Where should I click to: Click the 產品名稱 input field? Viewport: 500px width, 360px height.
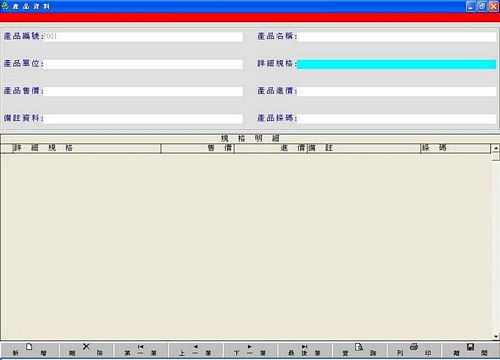tap(397, 37)
